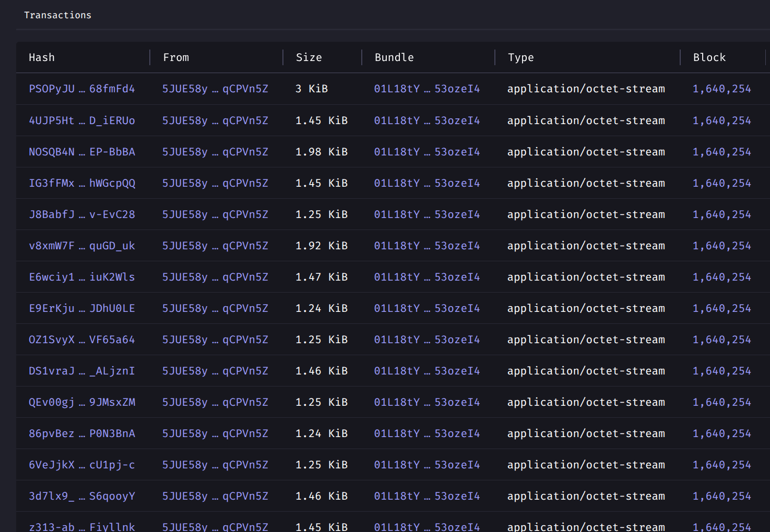
Task: Click the 1.47 KiB size value
Action: (322, 277)
